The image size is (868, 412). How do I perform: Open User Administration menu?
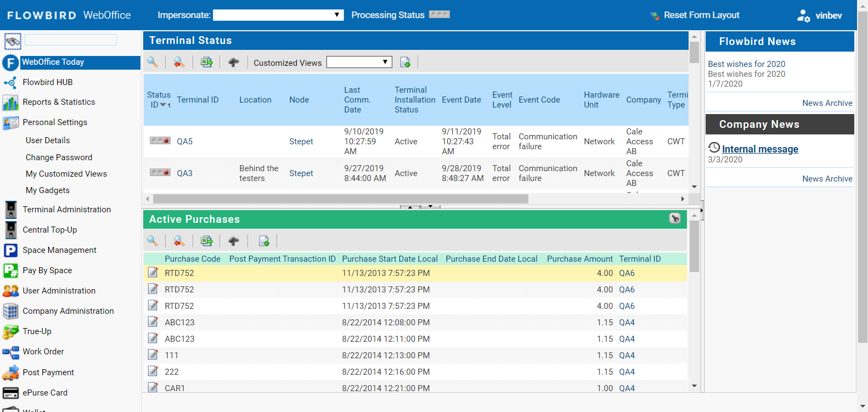click(59, 291)
